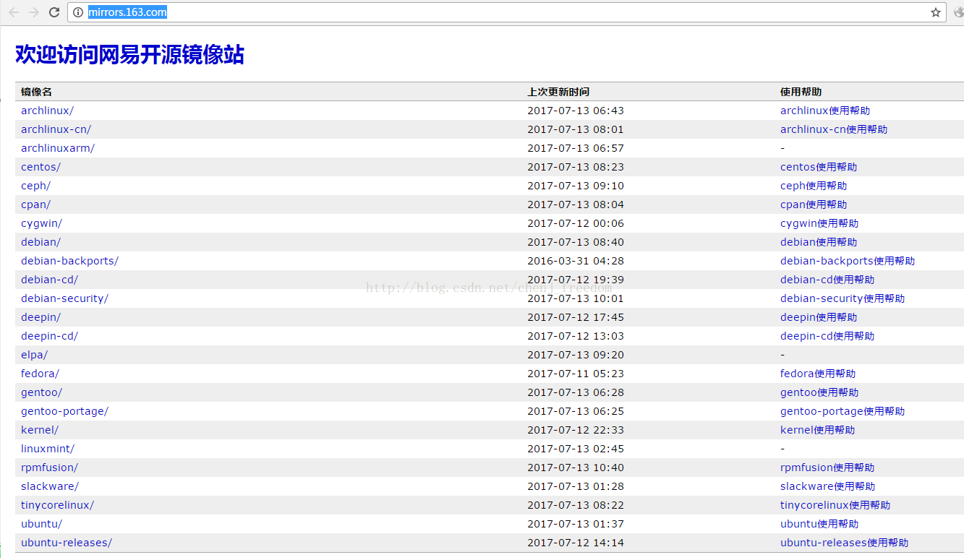Open the debian-cd/ mirror directory
This screenshot has height=560, width=964.
49,280
